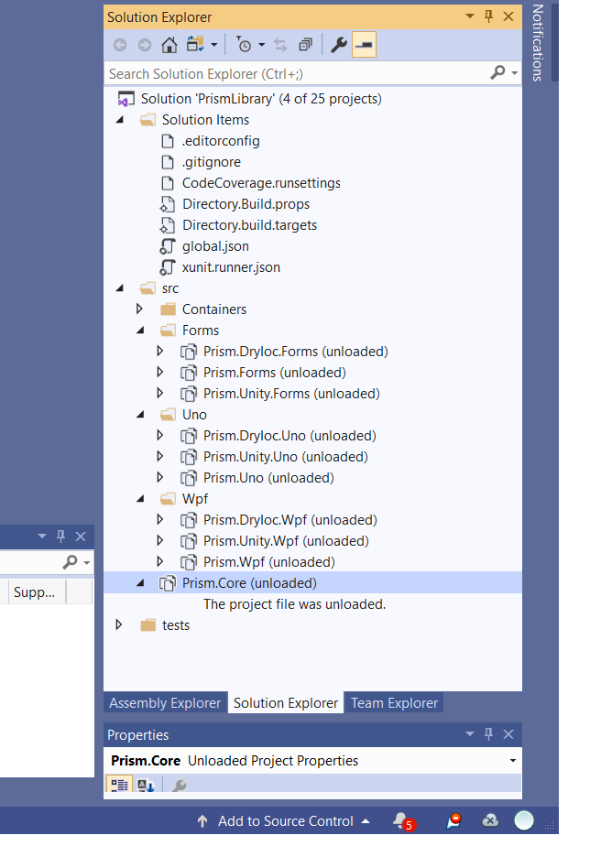This screenshot has height=868, width=590.
Task: Toggle auto-hide pin on Properties panel
Action: coord(488,734)
